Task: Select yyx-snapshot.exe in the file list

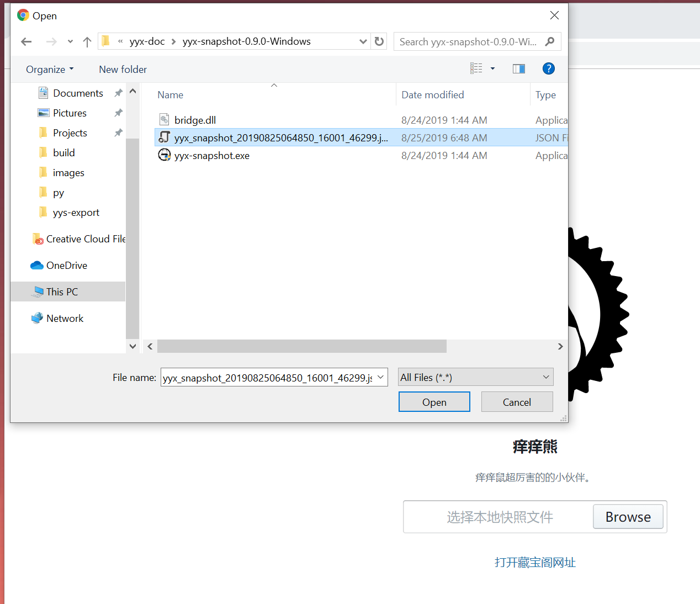Action: coord(211,156)
